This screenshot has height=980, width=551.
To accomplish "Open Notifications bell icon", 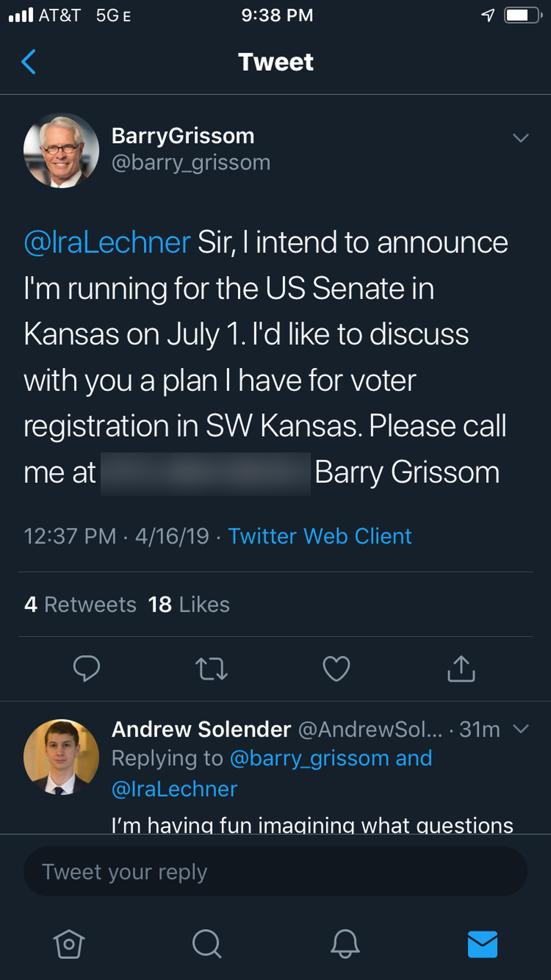I will (344, 943).
